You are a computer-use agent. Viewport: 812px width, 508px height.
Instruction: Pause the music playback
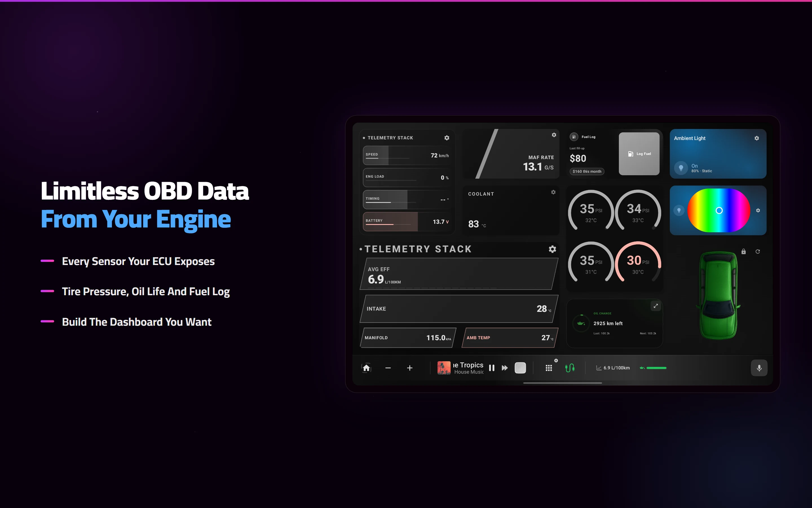(491, 368)
